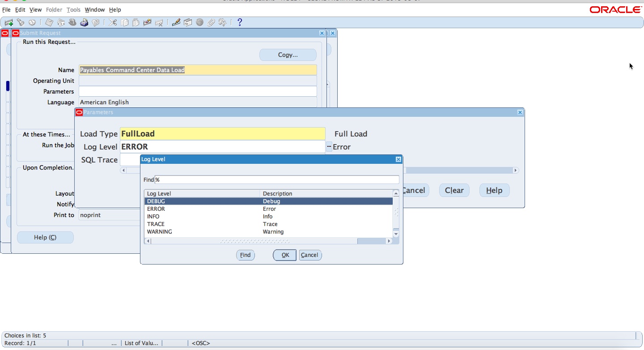This screenshot has width=644, height=350.
Task: Click the Log Level list scroll left arrow
Action: click(148, 241)
